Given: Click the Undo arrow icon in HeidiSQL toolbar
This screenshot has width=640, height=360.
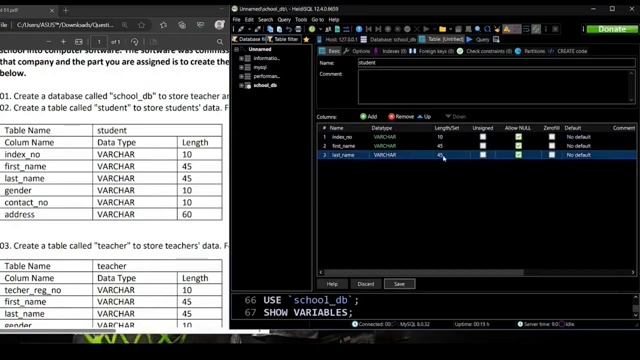Looking at the screenshot, I should [289, 29].
